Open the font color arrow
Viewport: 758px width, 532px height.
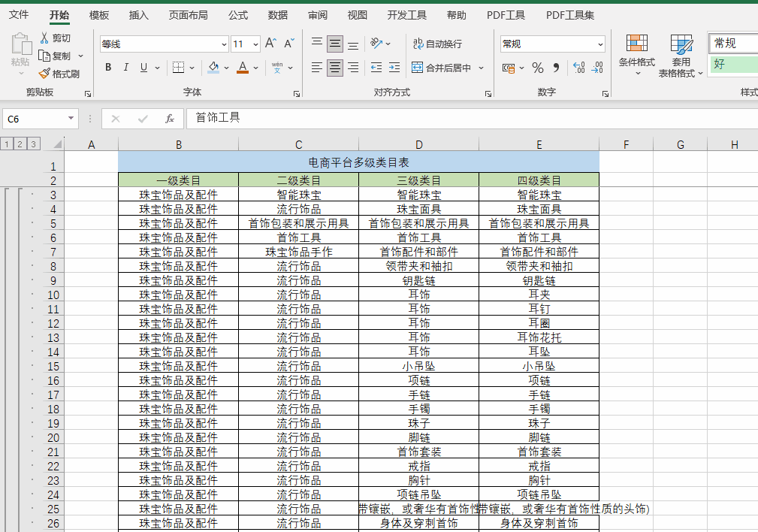(x=255, y=68)
